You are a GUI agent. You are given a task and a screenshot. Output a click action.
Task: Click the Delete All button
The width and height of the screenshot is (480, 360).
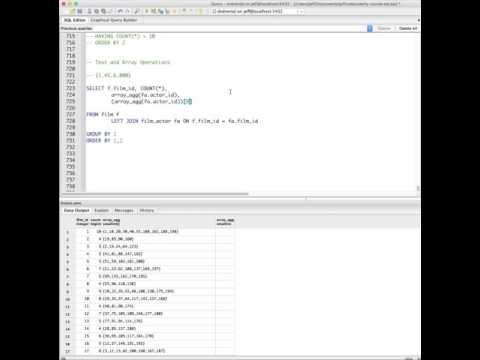coord(408,29)
